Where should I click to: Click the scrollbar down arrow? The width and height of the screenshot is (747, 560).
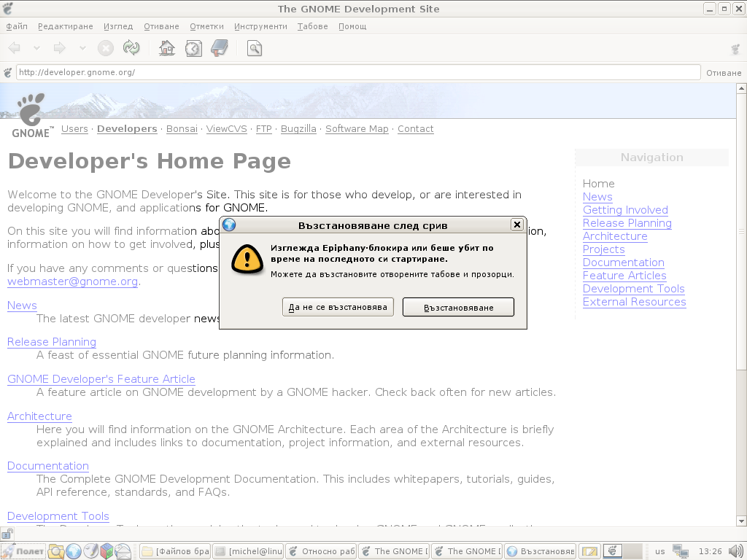(741, 521)
